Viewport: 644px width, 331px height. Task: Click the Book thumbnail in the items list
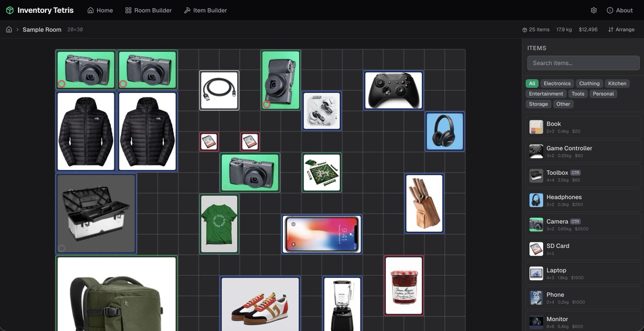click(536, 127)
